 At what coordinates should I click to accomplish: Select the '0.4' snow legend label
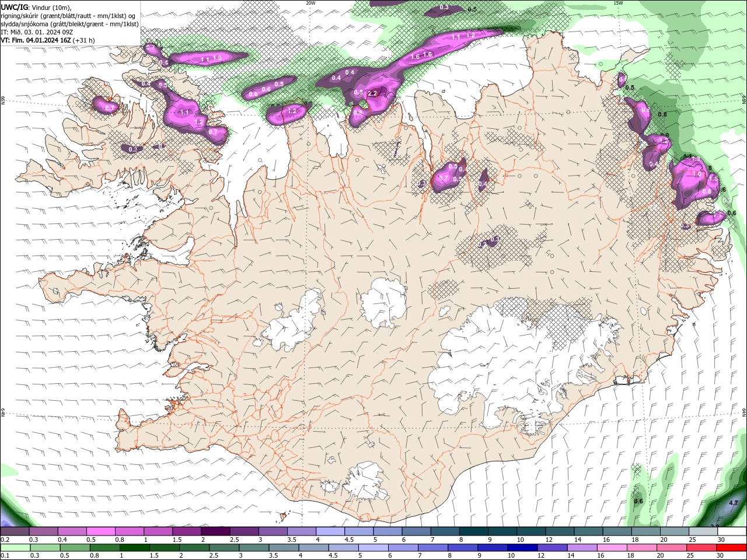pyautogui.click(x=62, y=540)
